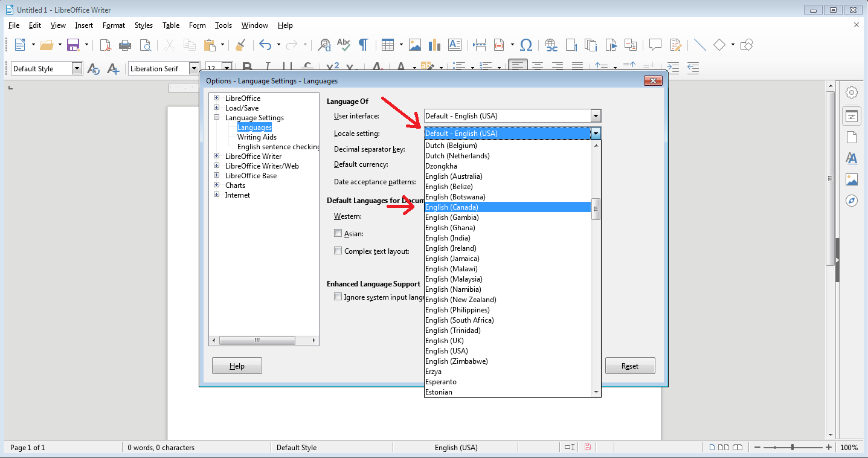
Task: Run the Abc spelling check icon
Action: coord(344,45)
